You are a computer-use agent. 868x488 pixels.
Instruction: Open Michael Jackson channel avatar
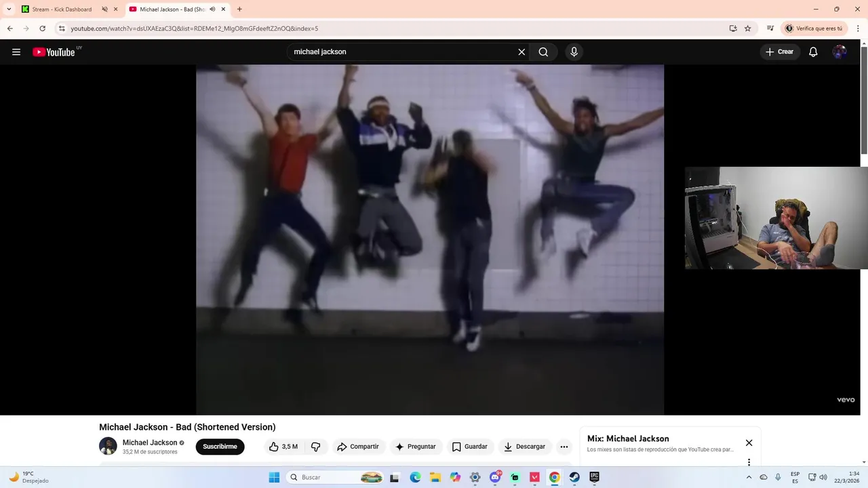(108, 446)
